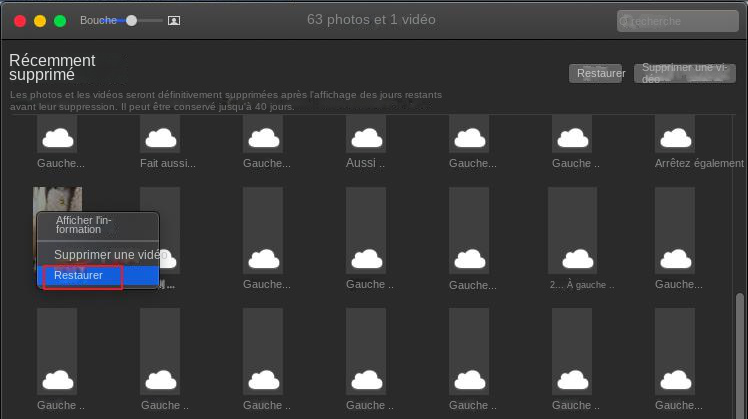The height and width of the screenshot is (419, 748).
Task: Click the header Supprimer une vidéo button
Action: tap(685, 73)
